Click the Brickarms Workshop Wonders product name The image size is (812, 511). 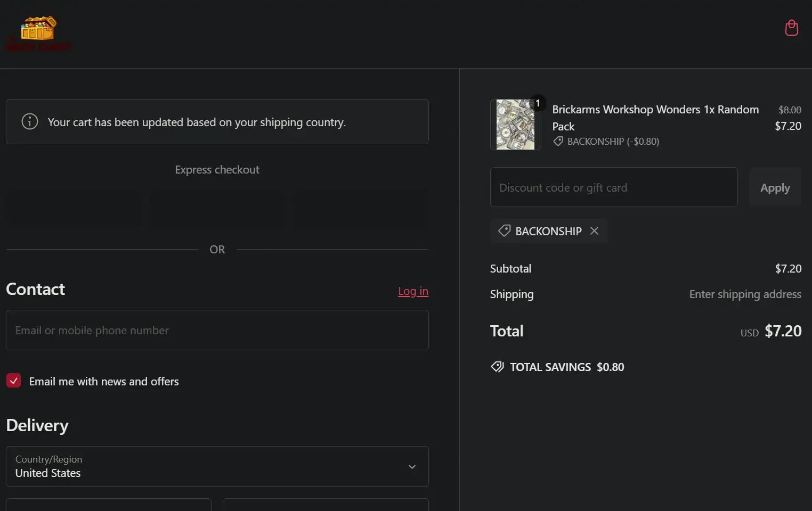coord(655,118)
